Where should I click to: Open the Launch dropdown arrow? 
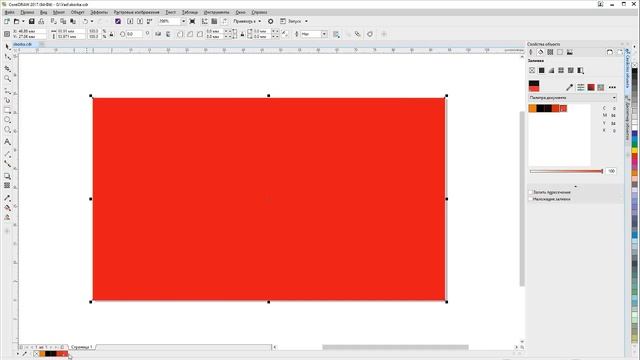tap(307, 21)
